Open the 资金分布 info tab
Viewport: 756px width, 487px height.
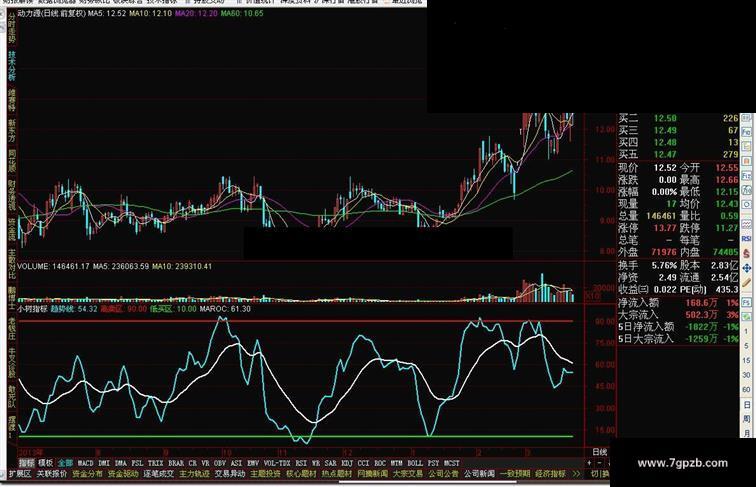87,474
